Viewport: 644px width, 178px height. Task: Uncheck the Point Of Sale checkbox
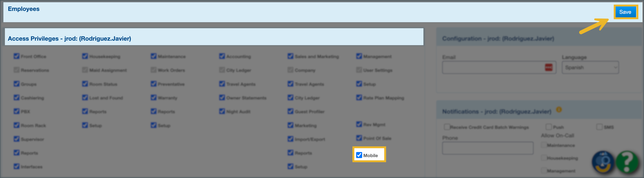359,138
